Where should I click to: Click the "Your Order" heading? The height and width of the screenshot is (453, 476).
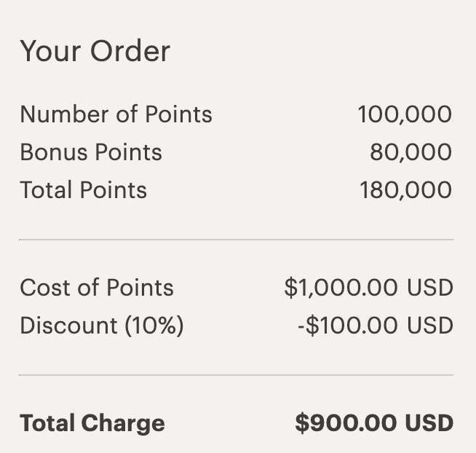coord(95,52)
